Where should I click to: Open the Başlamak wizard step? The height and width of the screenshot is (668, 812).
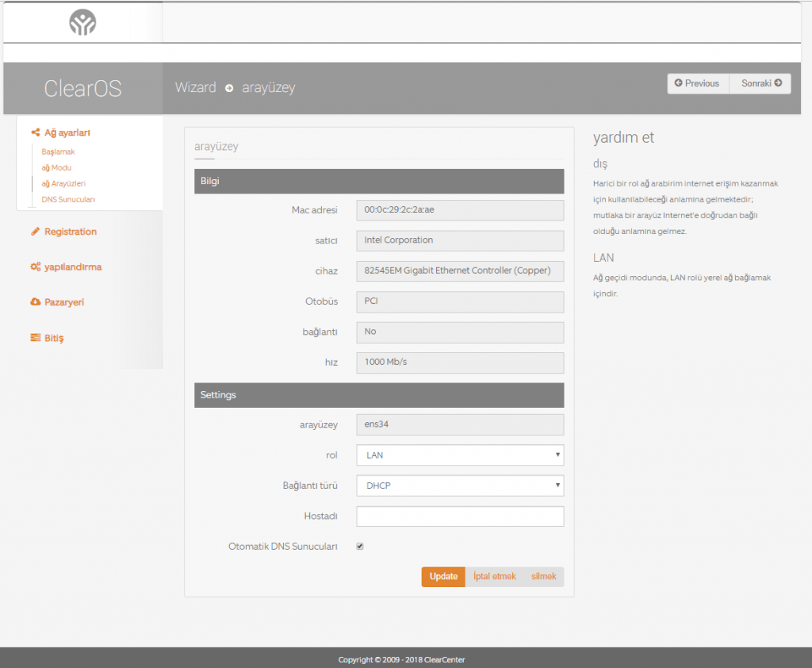point(58,152)
